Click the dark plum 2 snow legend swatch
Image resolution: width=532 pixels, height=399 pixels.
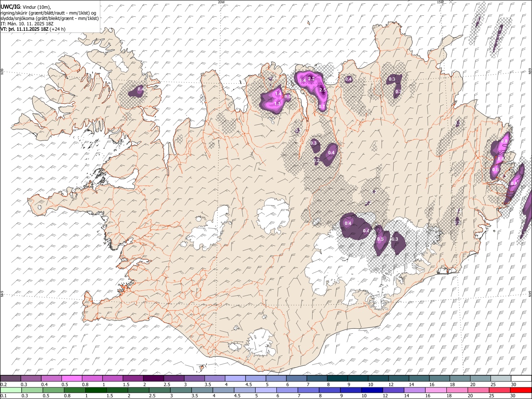pos(153,379)
